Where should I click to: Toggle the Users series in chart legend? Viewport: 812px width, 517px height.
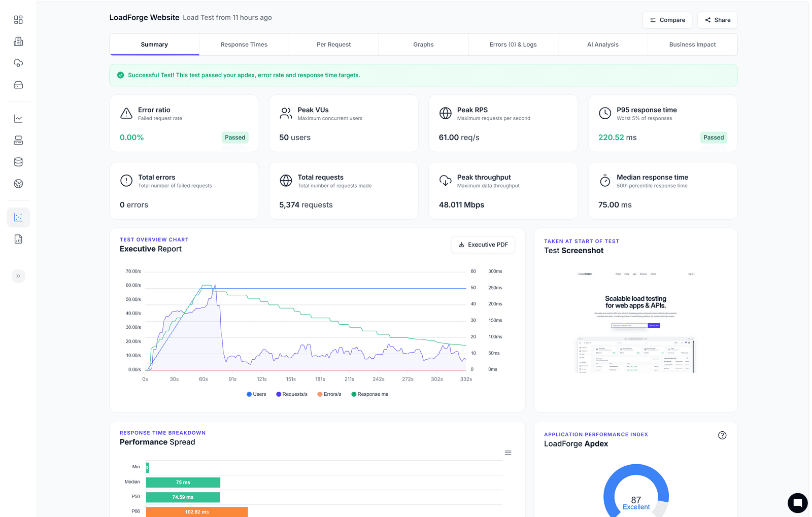click(x=256, y=394)
